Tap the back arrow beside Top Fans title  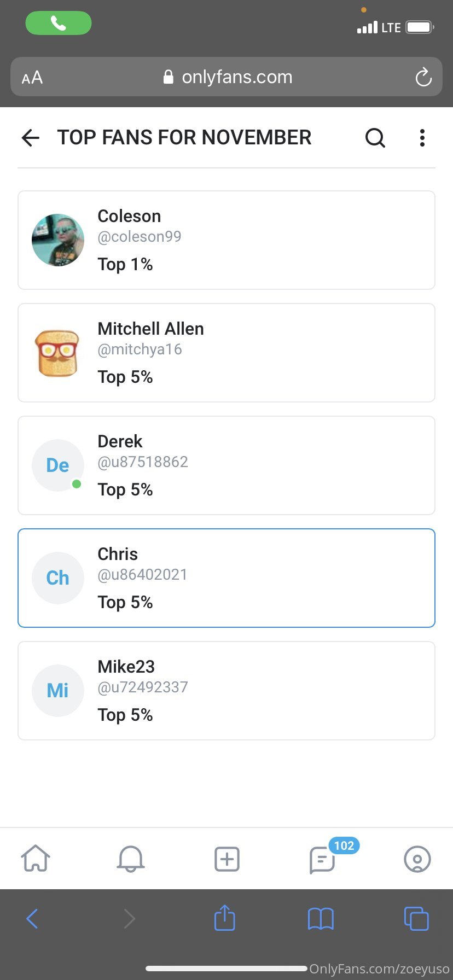(31, 138)
